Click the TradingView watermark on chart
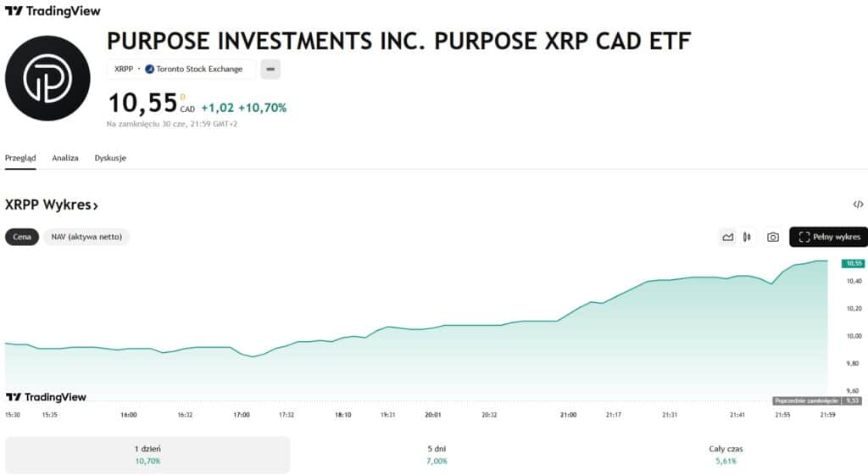 (x=47, y=397)
